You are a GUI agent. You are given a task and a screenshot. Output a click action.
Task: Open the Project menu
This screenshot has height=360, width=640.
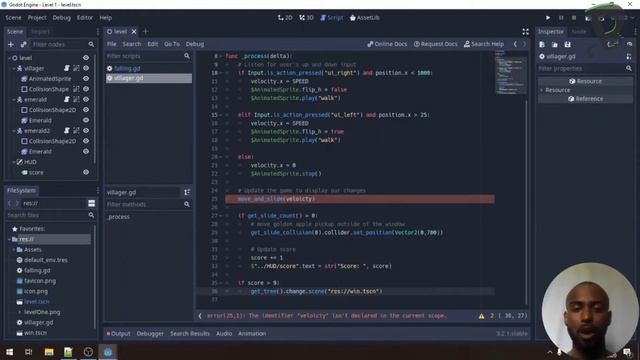pos(37,18)
